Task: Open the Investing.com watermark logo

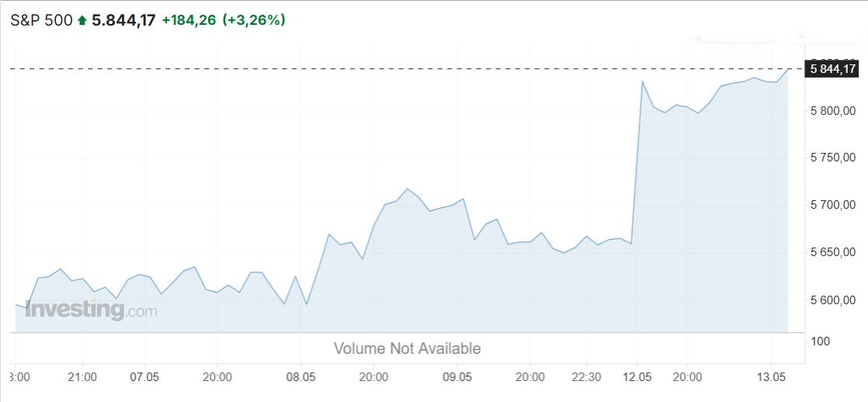Action: pyautogui.click(x=92, y=310)
